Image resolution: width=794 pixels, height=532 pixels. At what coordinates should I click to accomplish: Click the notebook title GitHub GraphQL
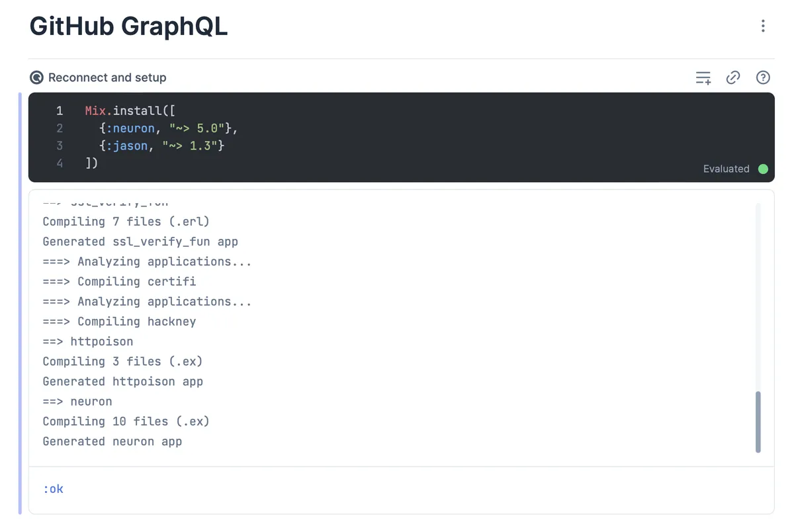tap(128, 26)
